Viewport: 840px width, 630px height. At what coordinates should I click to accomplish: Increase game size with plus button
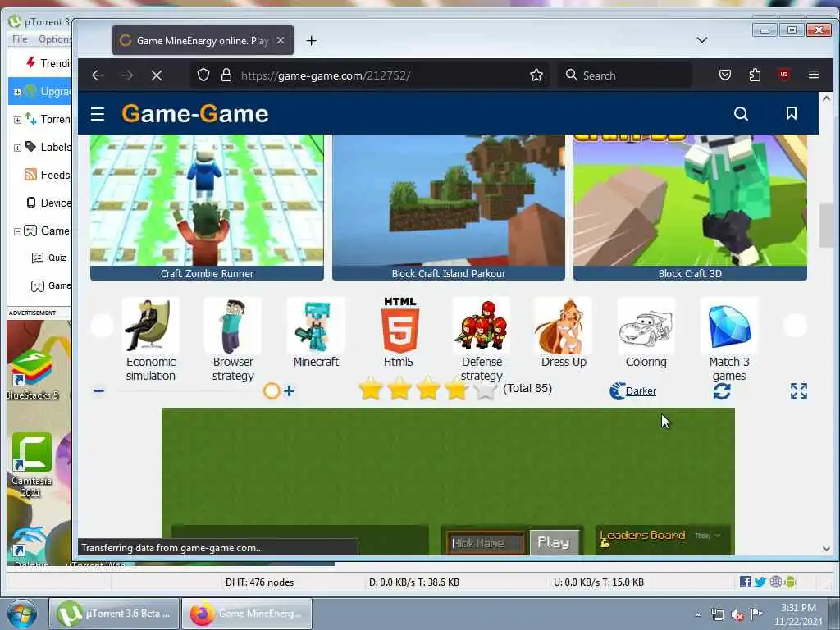(290, 391)
